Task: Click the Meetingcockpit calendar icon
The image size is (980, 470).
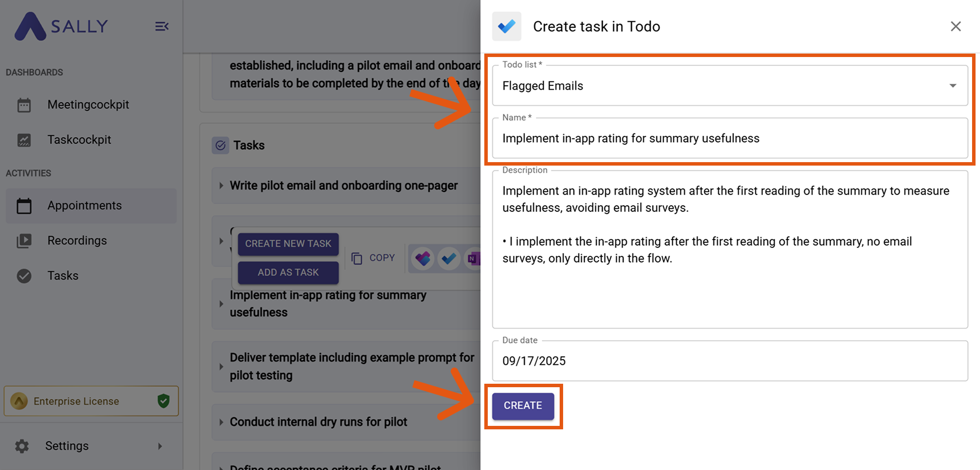Action: [24, 105]
